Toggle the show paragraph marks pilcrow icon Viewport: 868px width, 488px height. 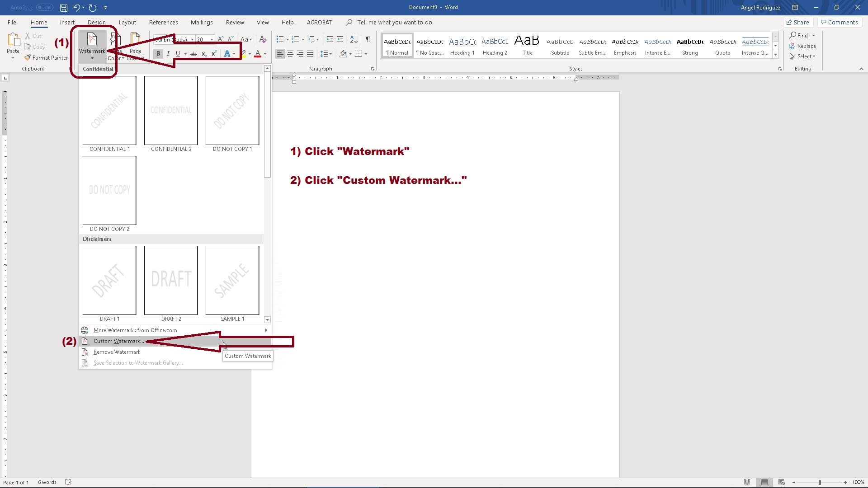pos(368,39)
